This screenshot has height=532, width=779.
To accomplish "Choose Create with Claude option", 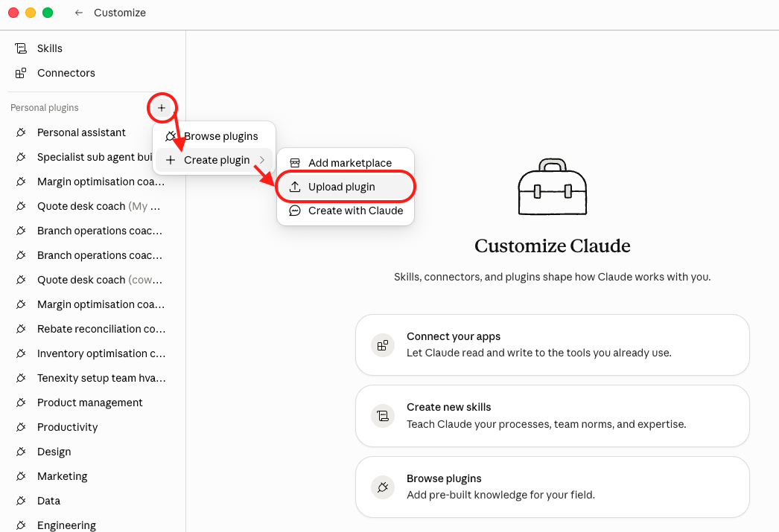I will 346,211.
